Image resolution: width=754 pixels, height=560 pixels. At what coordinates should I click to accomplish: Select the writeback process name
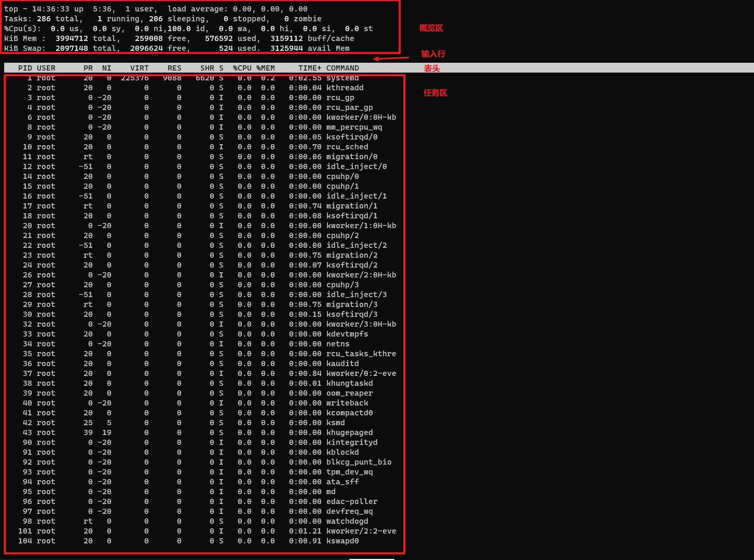(347, 403)
